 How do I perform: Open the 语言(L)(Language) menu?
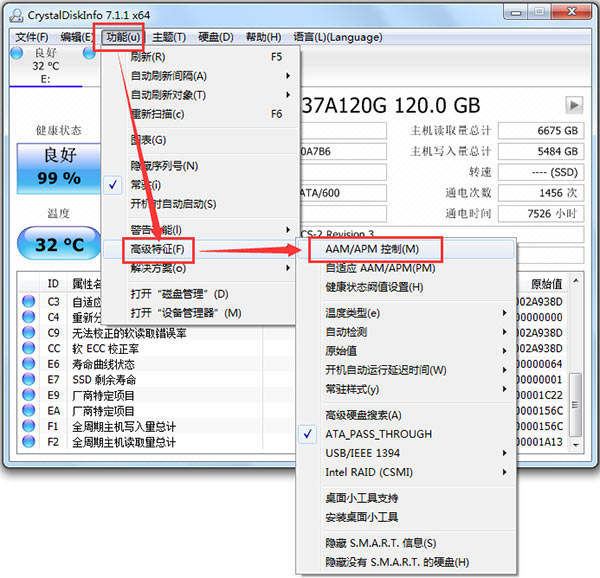(x=338, y=37)
